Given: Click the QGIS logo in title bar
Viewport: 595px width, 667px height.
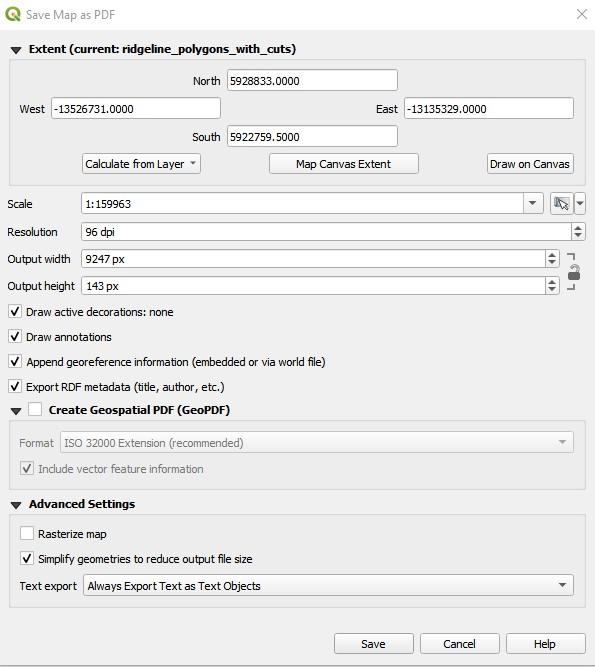Looking at the screenshot, I should click(13, 14).
